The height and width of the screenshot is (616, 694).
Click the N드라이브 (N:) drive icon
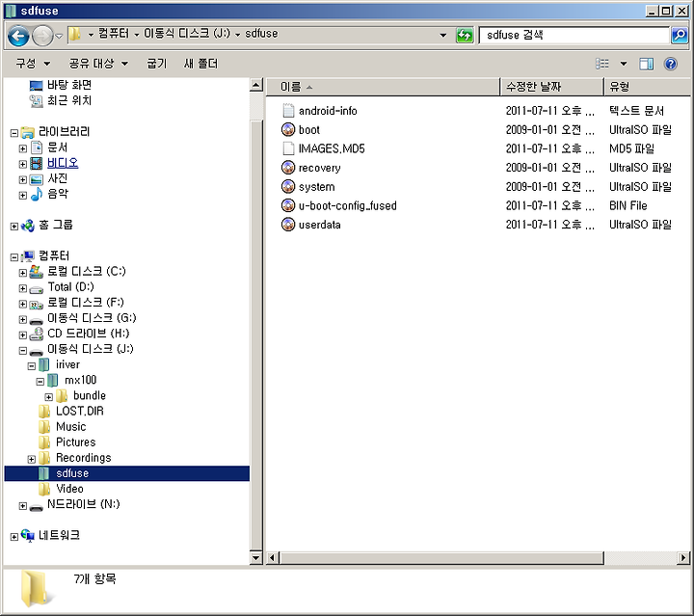coord(37,507)
